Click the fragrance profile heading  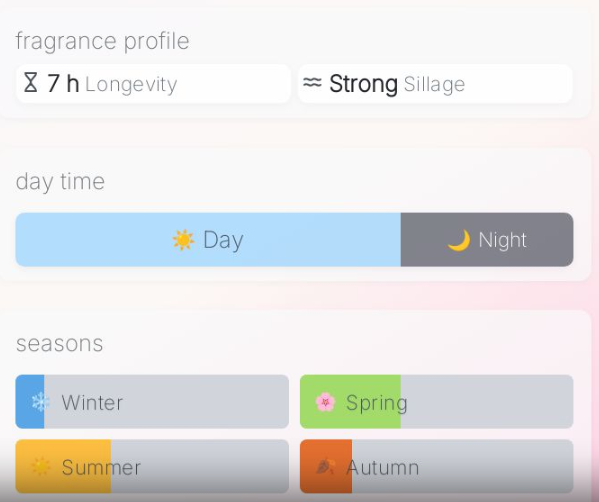click(x=102, y=41)
